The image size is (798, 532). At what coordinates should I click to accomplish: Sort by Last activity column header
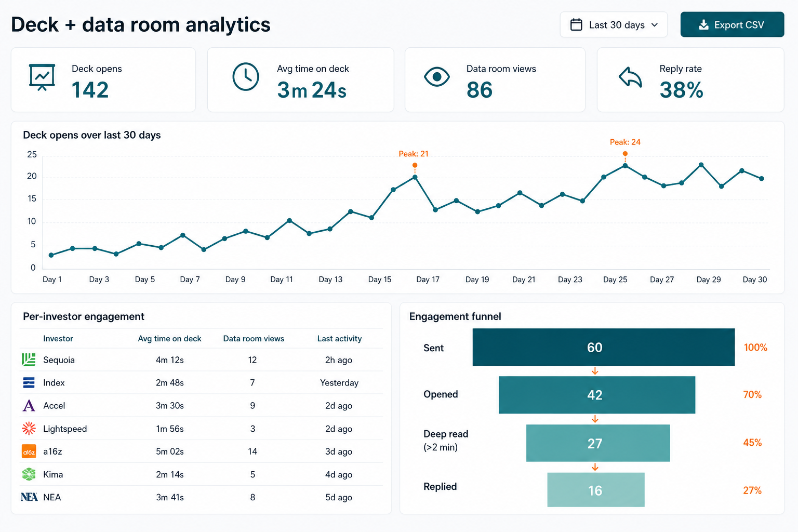pos(339,339)
